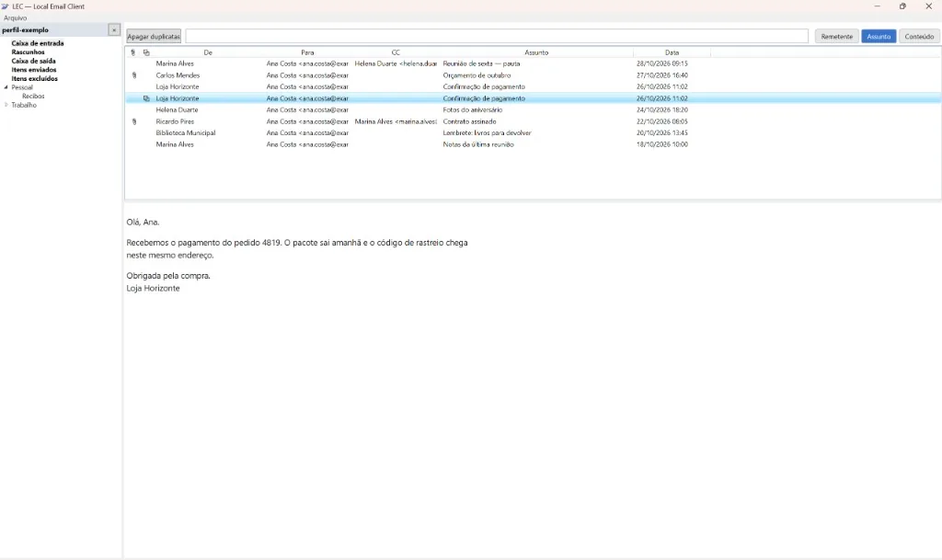
Task: Collapse the Pessoal folder
Action: point(6,87)
